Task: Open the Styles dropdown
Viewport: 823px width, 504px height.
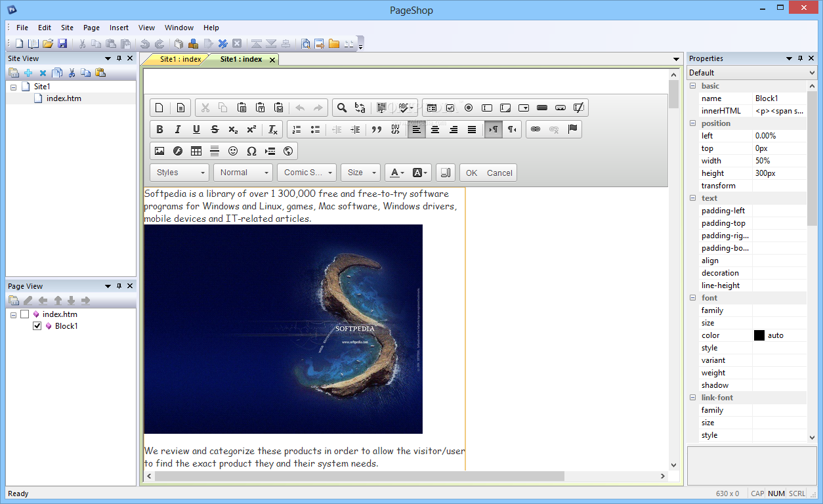Action: coord(180,173)
